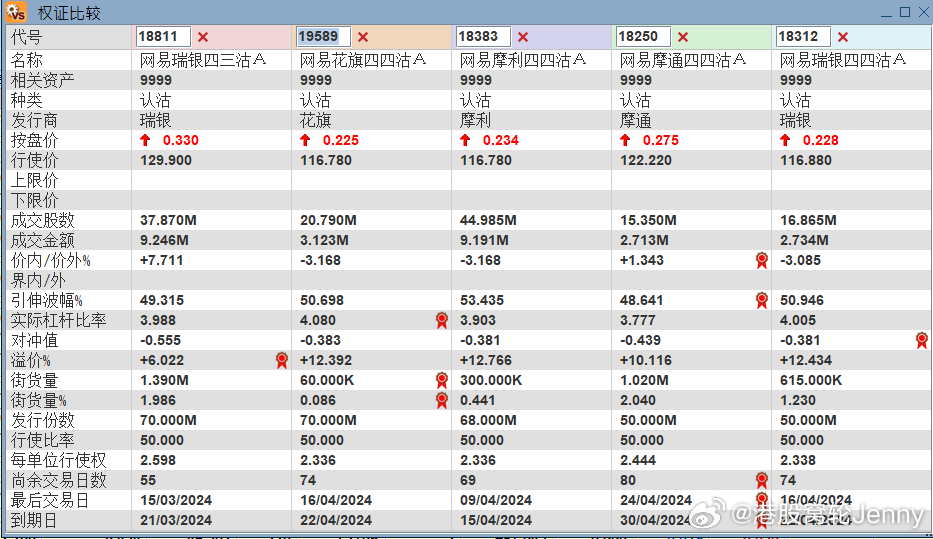Viewport: 933px width, 539px height.
Task: Click red up arrow beside 0.330 price
Action: point(145,140)
